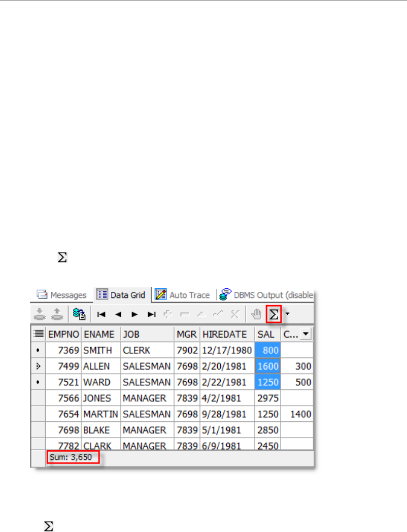Click the ENAME cell ALLEN
The width and height of the screenshot is (407, 532).
point(100,366)
